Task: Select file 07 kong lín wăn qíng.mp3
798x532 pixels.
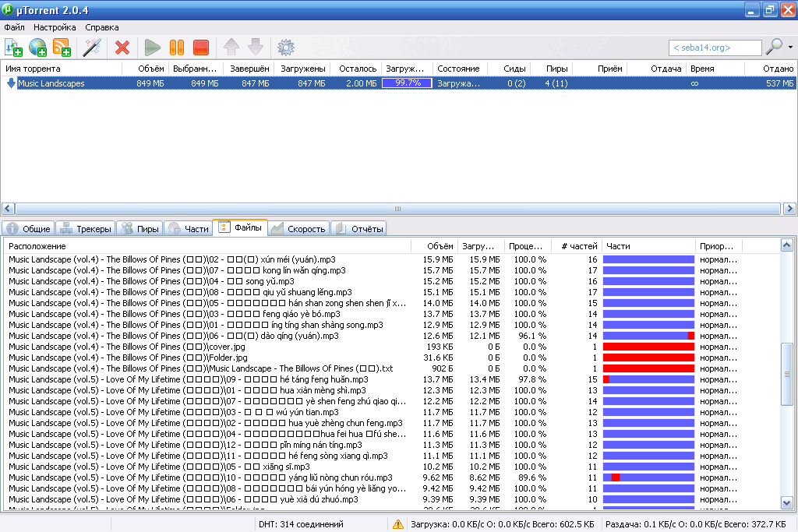Action: pos(392,270)
